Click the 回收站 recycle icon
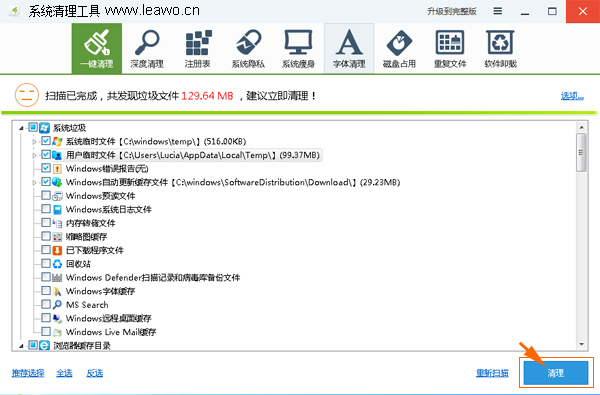 tap(57, 264)
